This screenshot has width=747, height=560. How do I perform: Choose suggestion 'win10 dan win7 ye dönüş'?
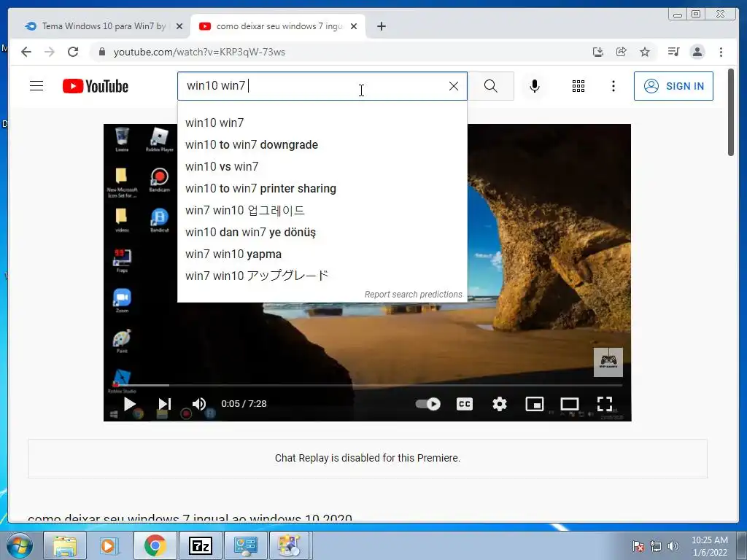click(322, 233)
